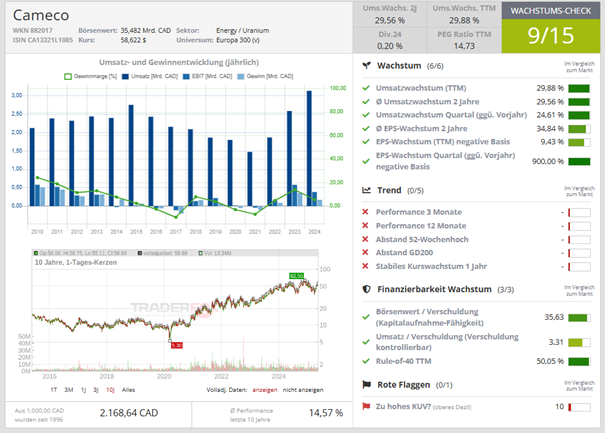Screen dimensions: 605x433
Task: Select the 1T chart timeframe
Action: 54,390
